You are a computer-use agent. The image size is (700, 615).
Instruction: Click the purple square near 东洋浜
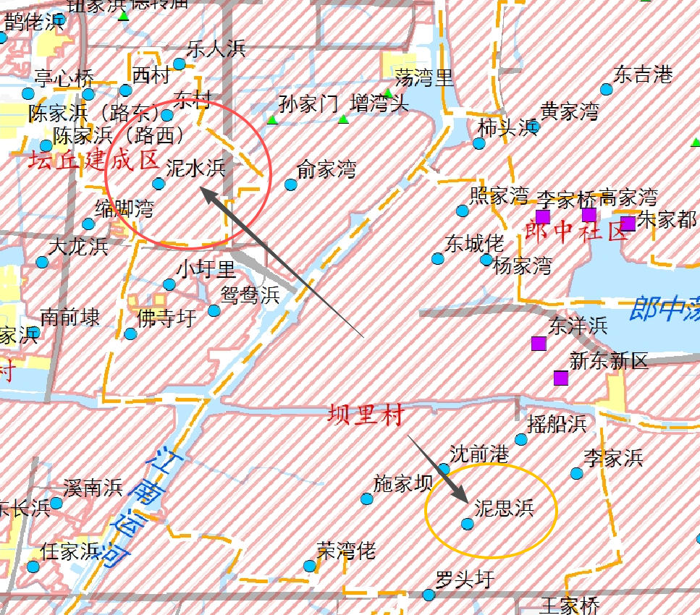[538, 343]
